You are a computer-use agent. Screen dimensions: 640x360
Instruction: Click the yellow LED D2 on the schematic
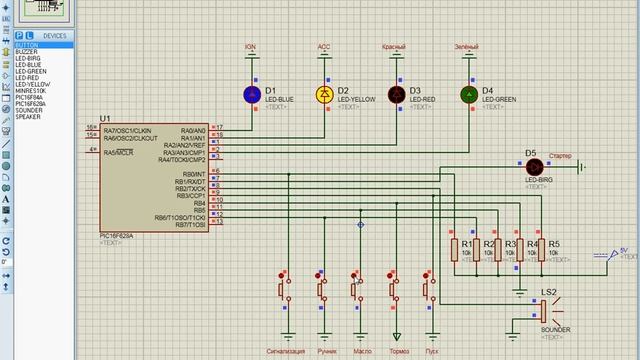324,95
